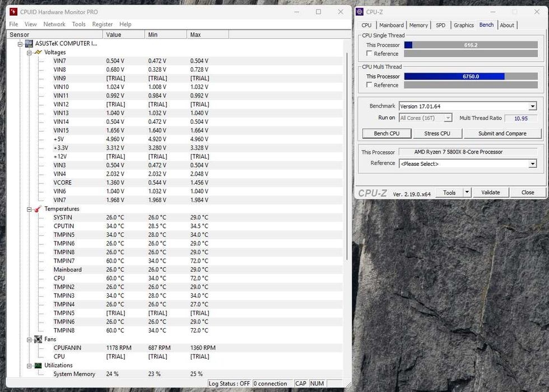Click the Voltages lightning icon
Screen dimensions: 549x392
coord(38,52)
